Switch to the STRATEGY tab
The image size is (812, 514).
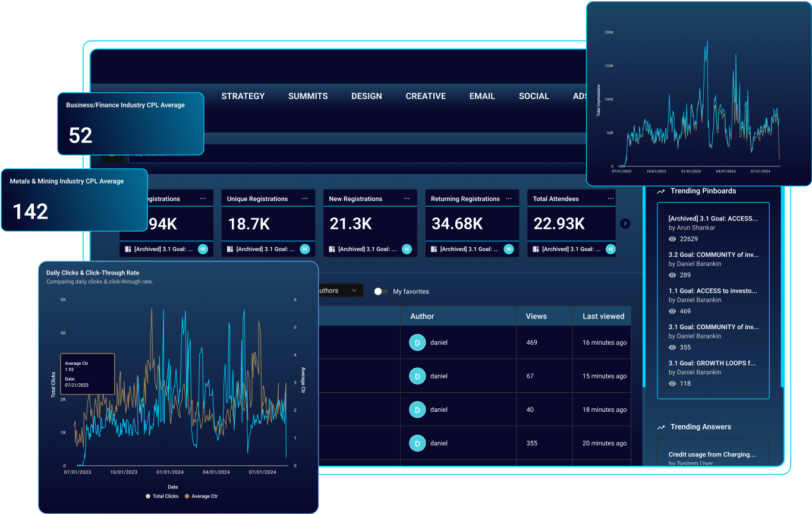(x=243, y=96)
